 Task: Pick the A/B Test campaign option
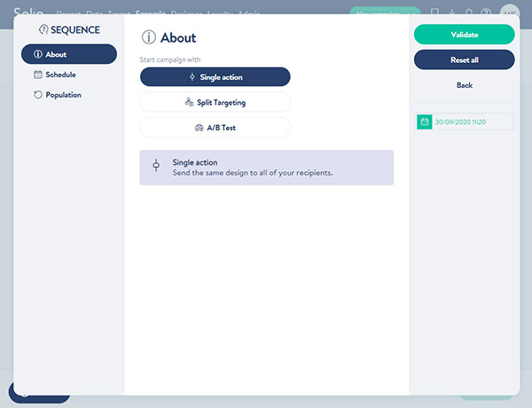point(215,128)
